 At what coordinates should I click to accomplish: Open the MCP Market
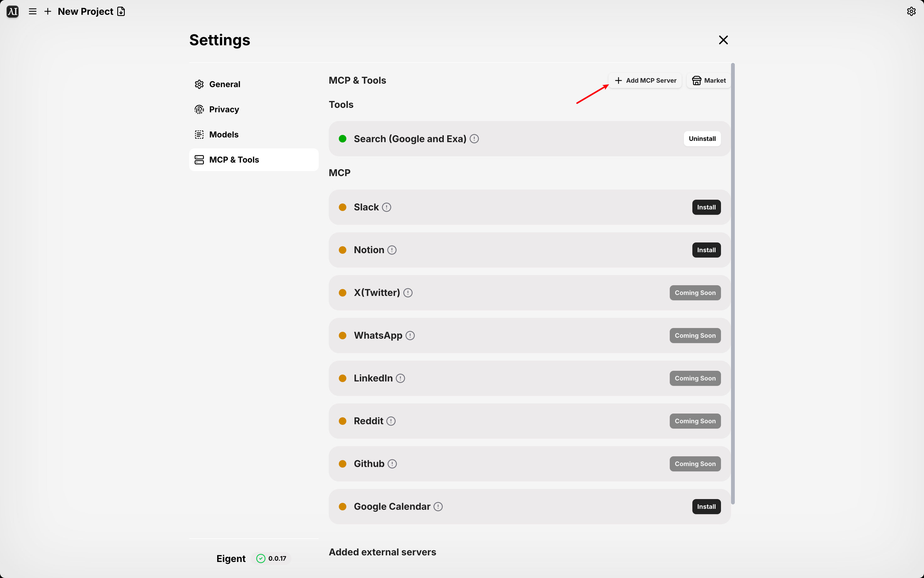click(709, 80)
